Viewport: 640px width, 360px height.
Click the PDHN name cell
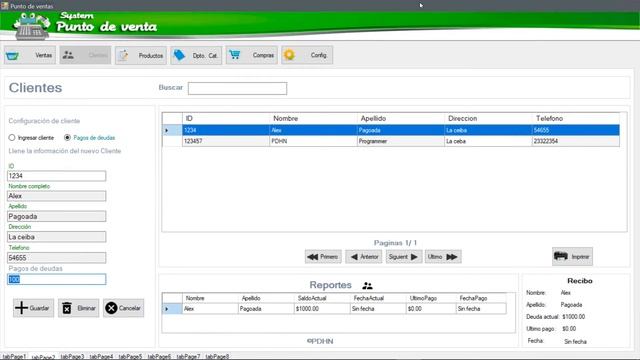click(313, 141)
